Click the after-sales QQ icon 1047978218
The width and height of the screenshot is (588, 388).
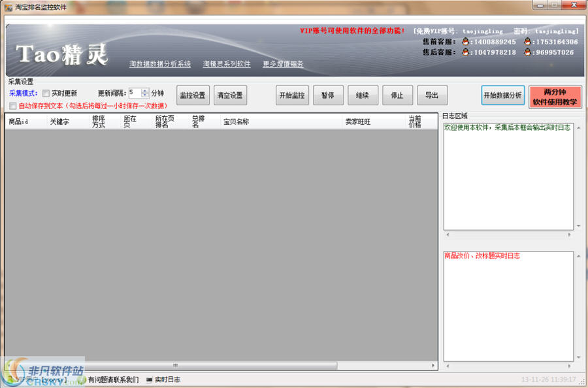click(465, 52)
